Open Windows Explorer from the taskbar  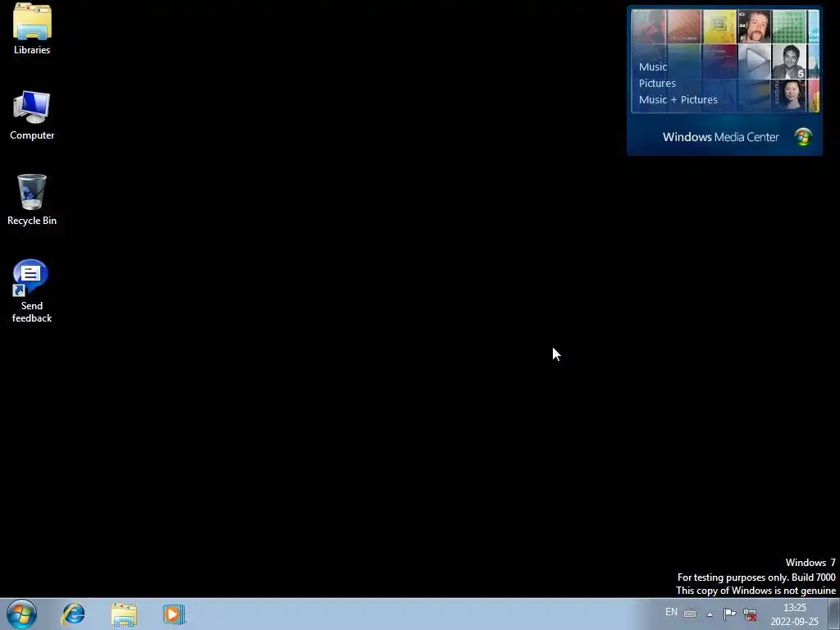pyautogui.click(x=124, y=614)
